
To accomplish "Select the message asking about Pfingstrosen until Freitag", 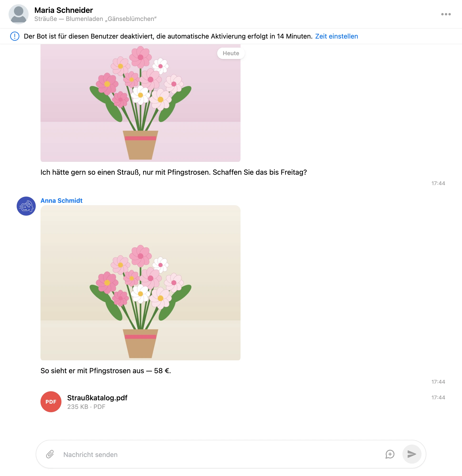I will tap(174, 172).
